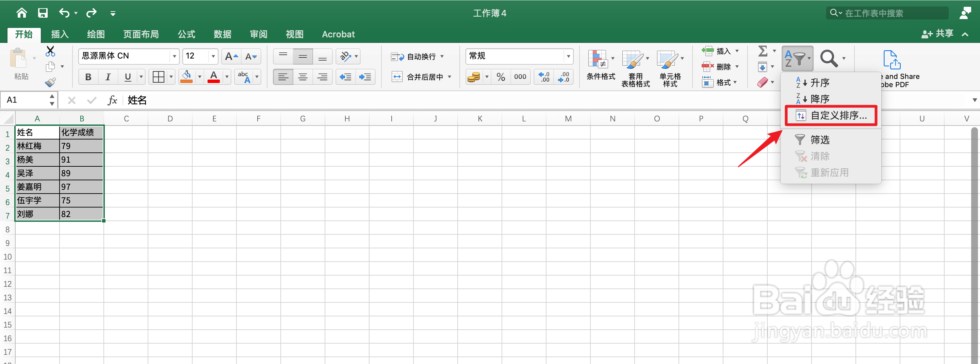Decrease font size with the smaller A button
The image size is (980, 364).
251,56
